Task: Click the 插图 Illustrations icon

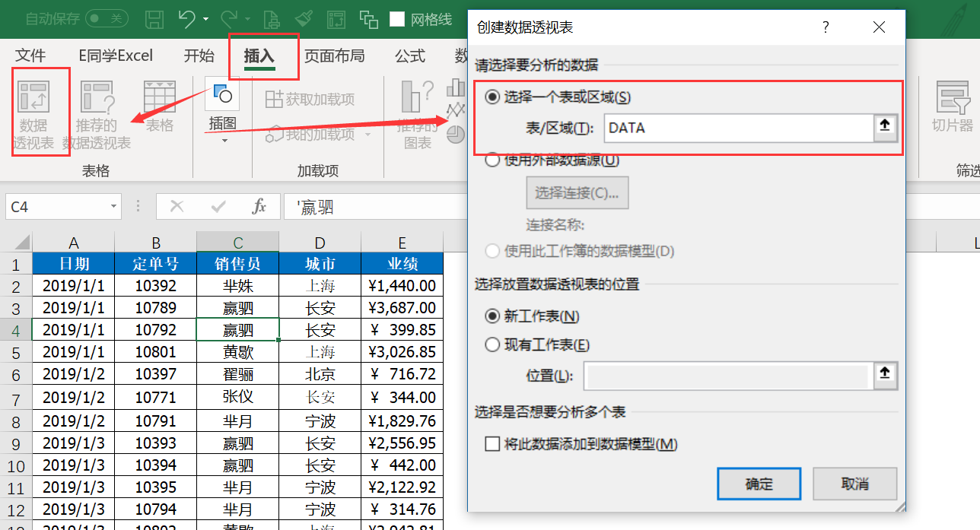Action: [x=221, y=95]
